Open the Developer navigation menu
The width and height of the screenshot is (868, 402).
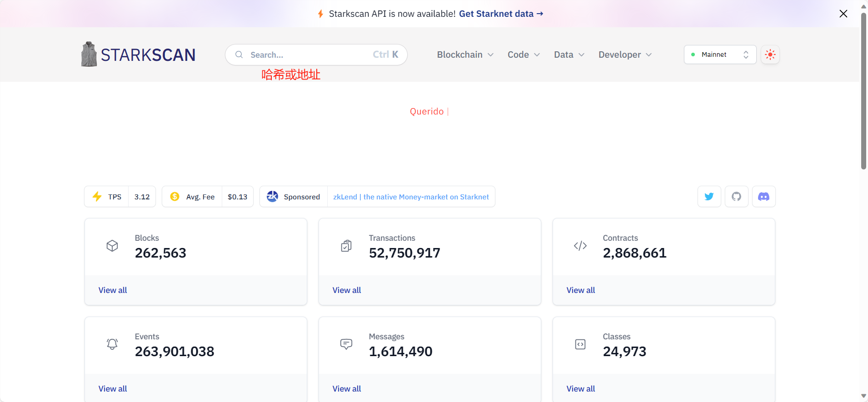(x=625, y=55)
